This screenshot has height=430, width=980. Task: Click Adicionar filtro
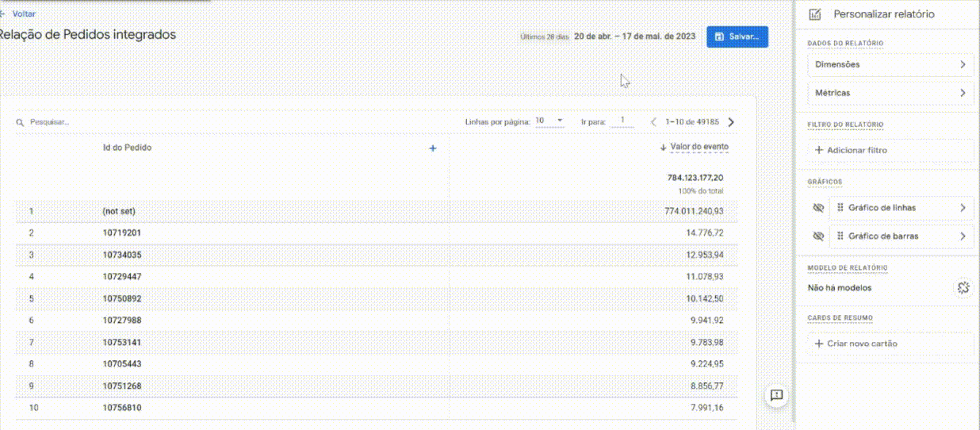[890, 150]
